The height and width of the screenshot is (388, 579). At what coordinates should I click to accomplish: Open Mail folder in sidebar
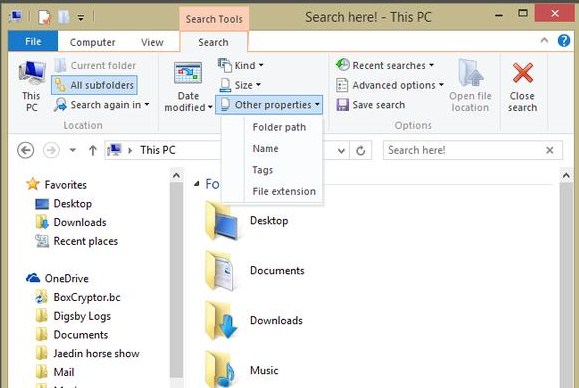coord(55,372)
